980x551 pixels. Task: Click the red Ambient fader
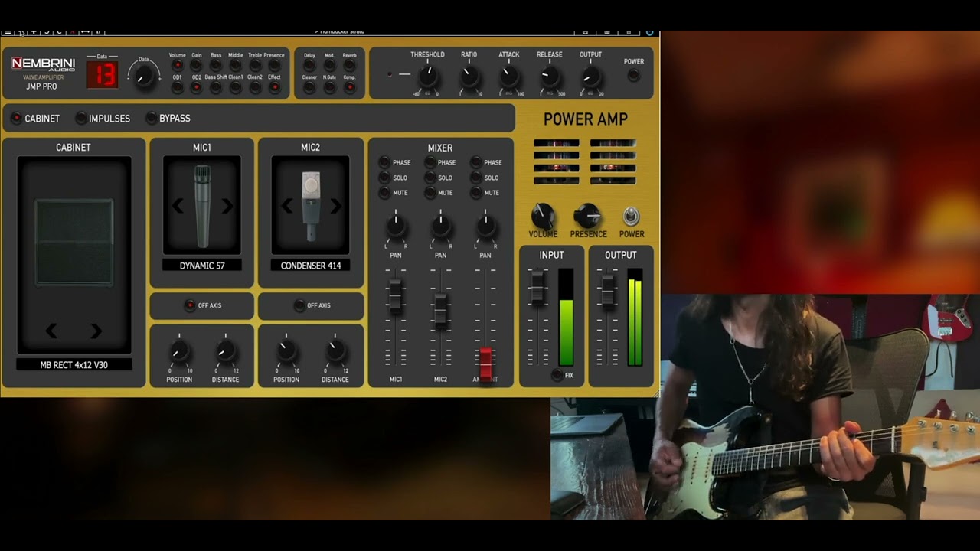coord(485,363)
